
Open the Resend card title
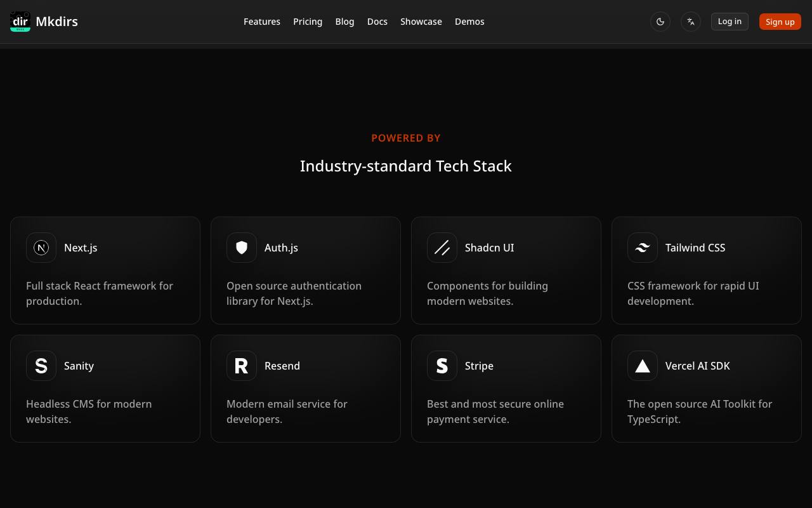coord(282,366)
